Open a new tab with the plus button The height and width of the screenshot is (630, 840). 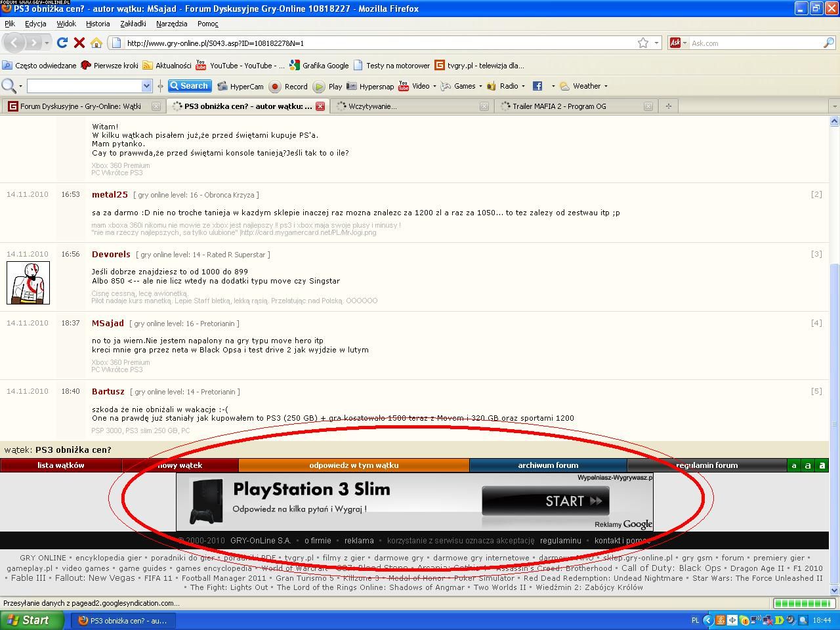pyautogui.click(x=669, y=106)
